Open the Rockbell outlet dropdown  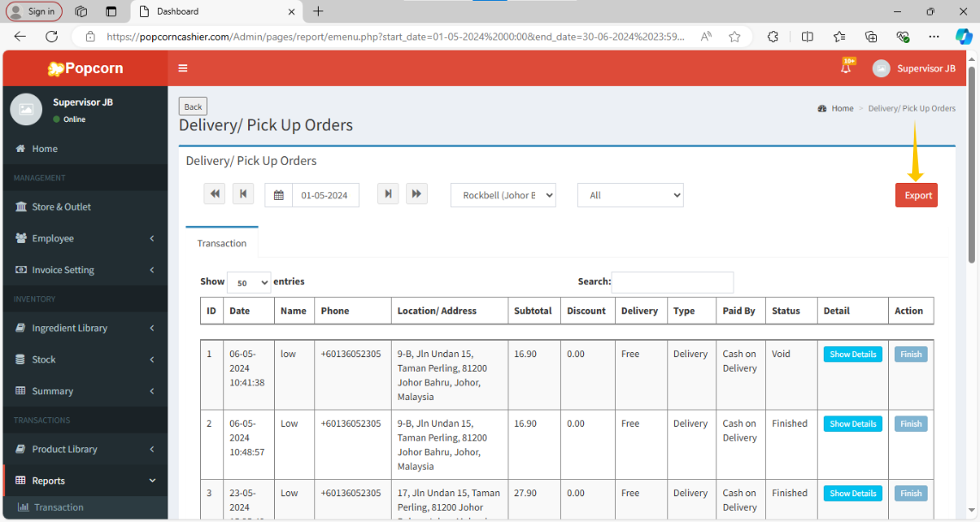pos(503,196)
